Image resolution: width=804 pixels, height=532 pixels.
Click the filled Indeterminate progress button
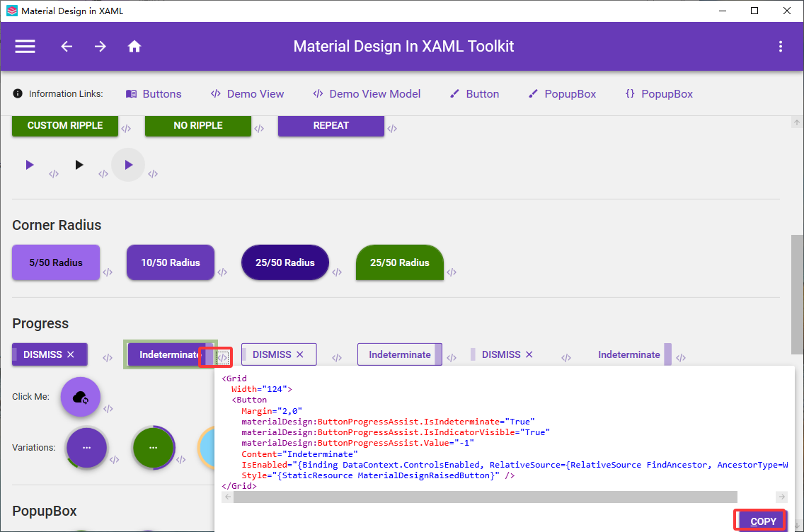point(171,354)
